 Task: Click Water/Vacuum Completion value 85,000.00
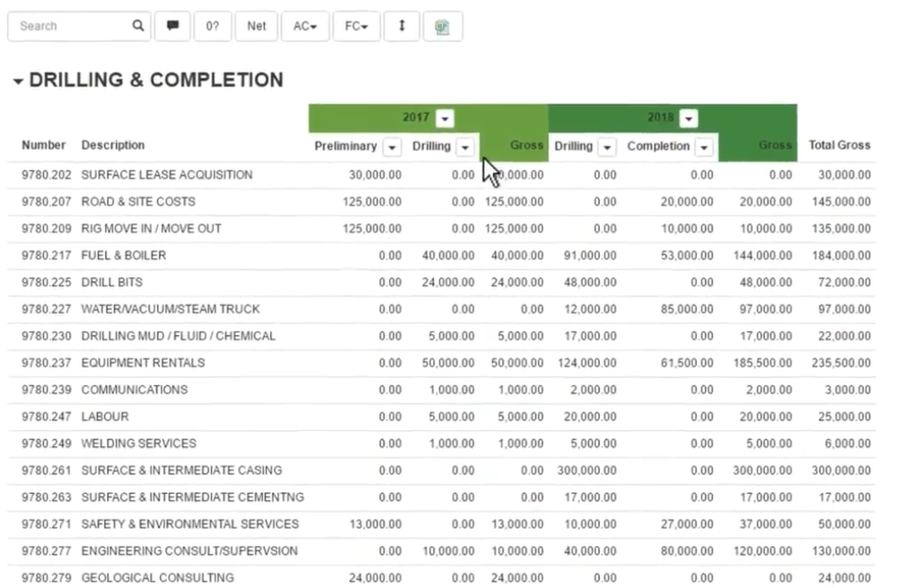tap(687, 309)
